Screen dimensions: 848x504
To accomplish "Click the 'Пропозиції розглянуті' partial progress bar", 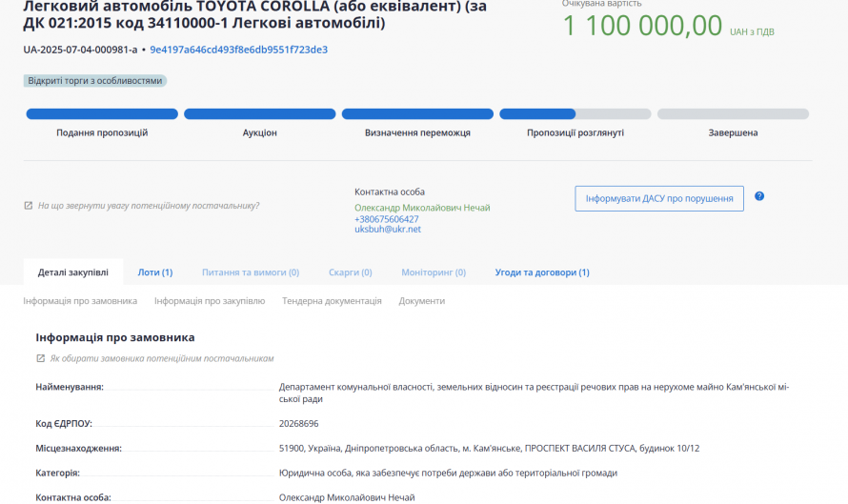I will (575, 114).
